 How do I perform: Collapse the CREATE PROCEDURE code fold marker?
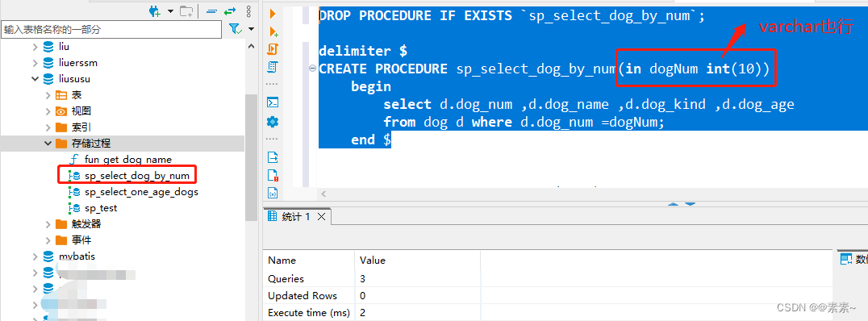[313, 69]
